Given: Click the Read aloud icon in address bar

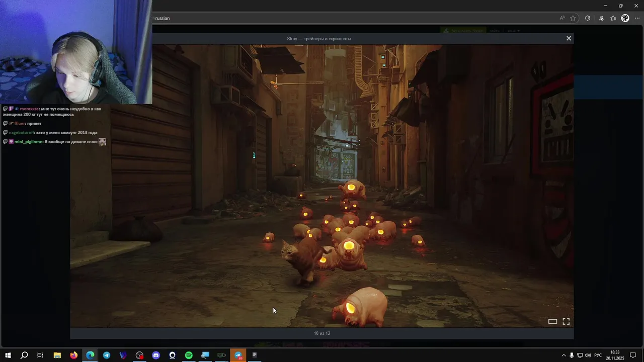Looking at the screenshot, I should (562, 18).
